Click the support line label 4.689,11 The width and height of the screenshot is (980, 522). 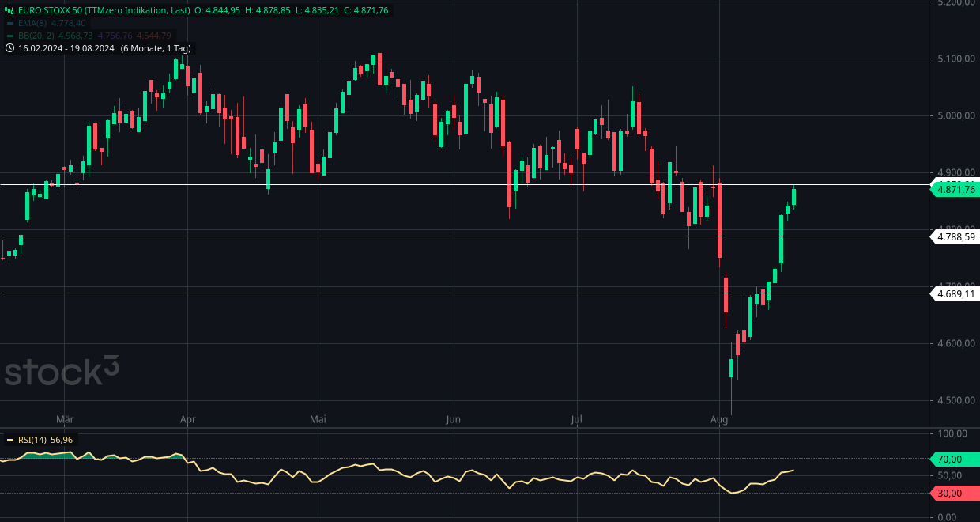(x=955, y=293)
